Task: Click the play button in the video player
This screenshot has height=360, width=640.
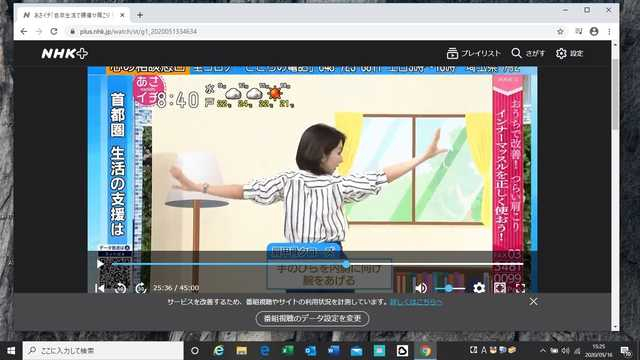Action: coord(100,264)
